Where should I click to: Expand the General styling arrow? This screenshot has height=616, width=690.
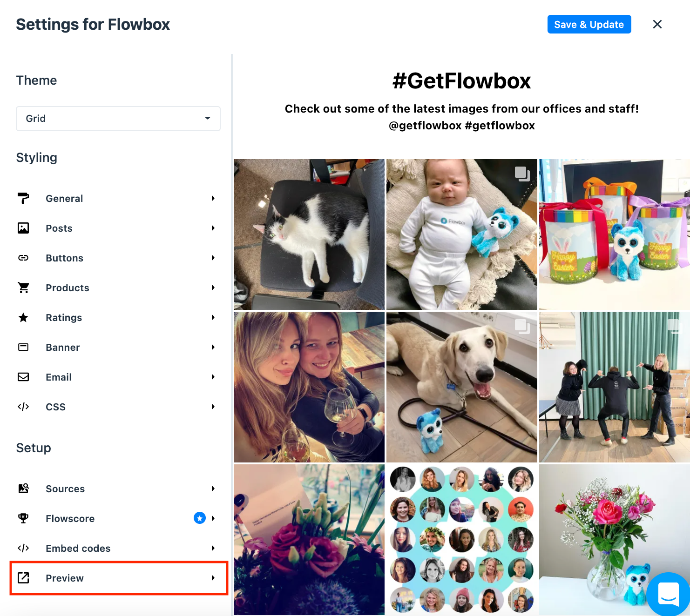pyautogui.click(x=213, y=198)
